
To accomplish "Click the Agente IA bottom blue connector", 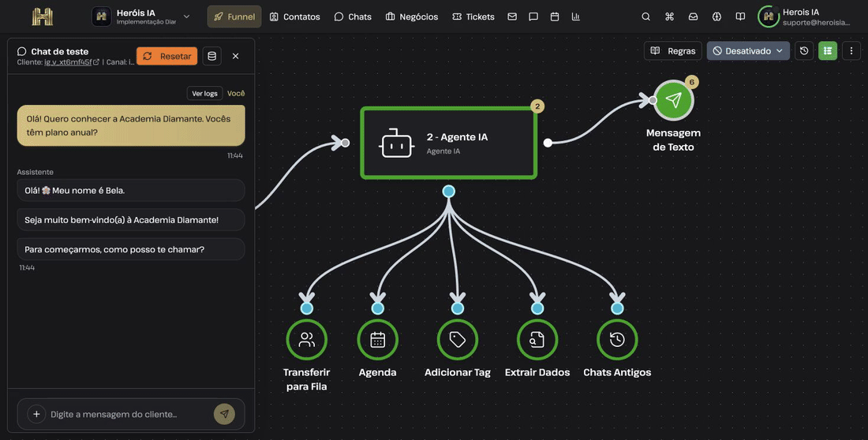I will coord(449,192).
